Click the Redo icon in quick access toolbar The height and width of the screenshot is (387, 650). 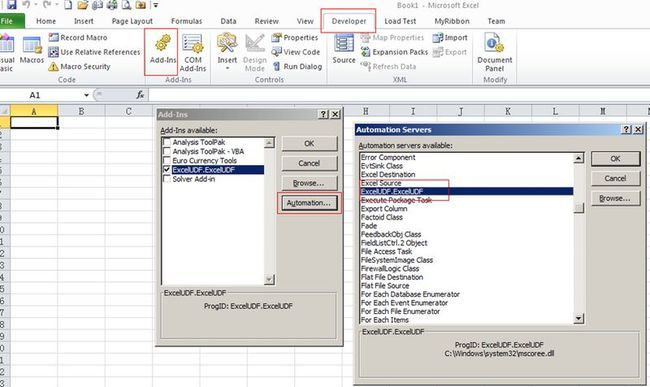click(x=47, y=5)
